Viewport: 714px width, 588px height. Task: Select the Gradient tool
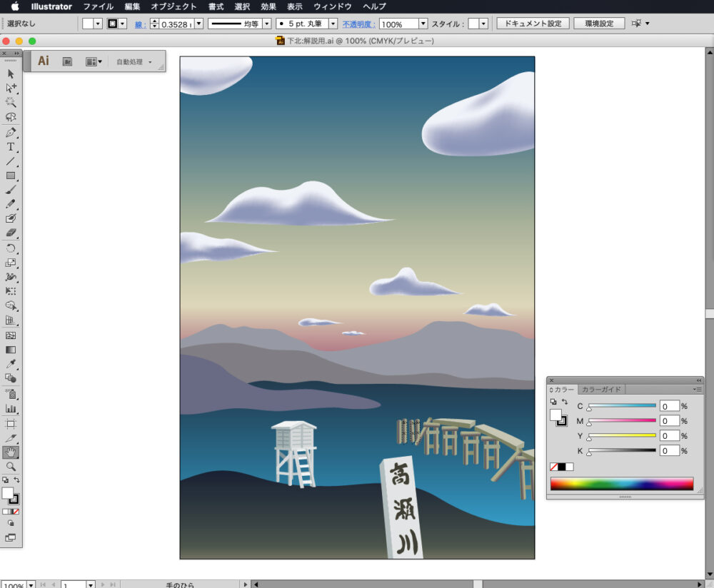(11, 350)
